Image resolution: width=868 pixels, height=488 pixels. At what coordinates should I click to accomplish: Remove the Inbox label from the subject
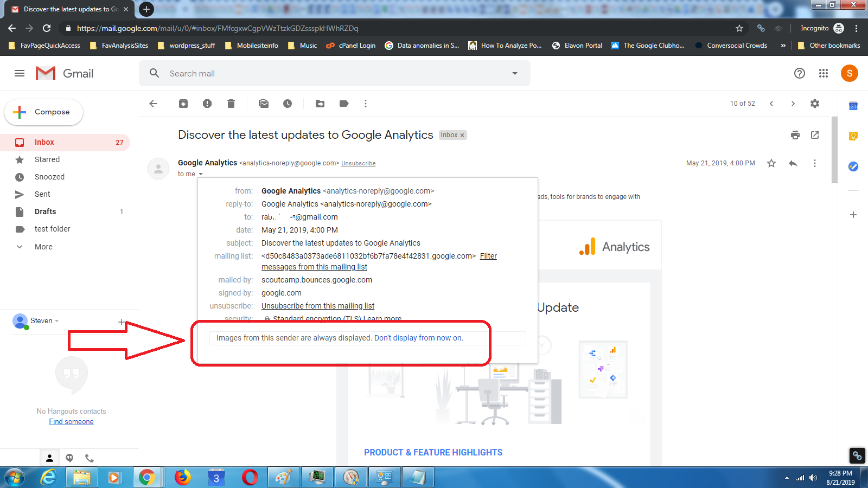[x=462, y=136]
